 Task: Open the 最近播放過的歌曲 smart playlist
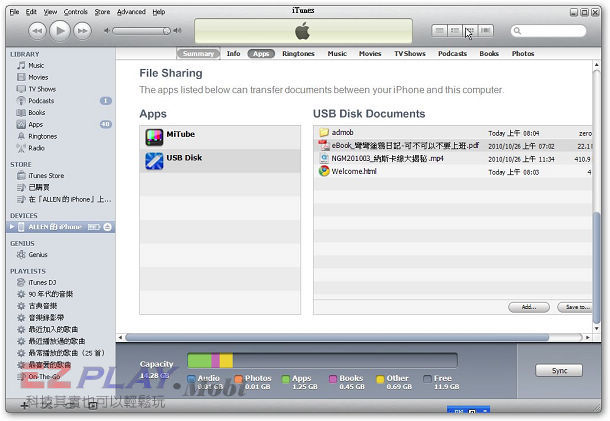coord(57,341)
